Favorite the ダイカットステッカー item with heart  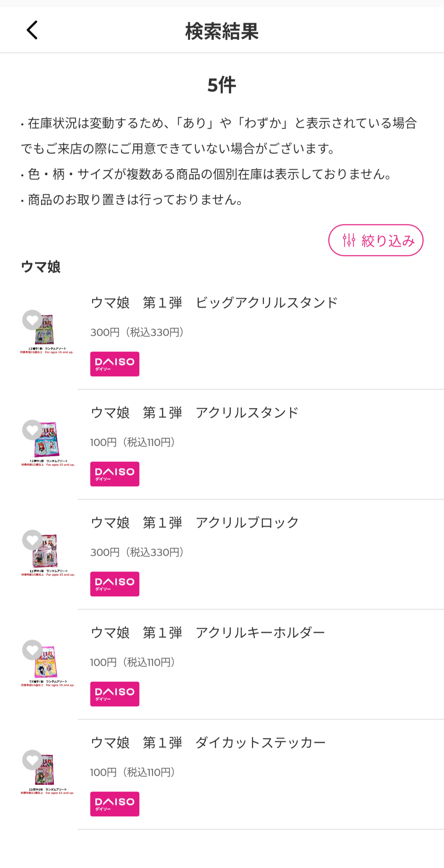click(32, 760)
